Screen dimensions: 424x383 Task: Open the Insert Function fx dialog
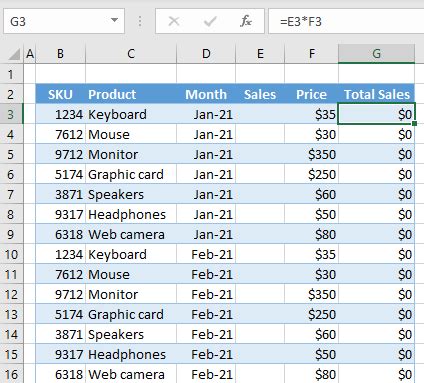click(246, 21)
